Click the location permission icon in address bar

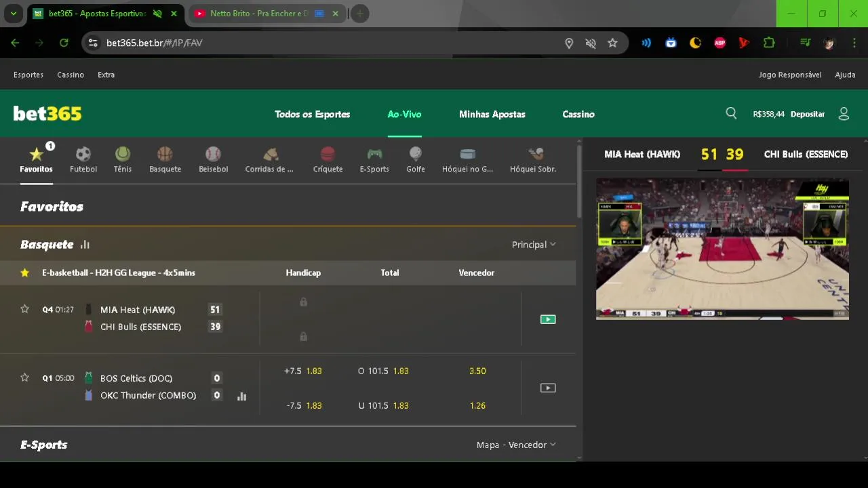[569, 43]
